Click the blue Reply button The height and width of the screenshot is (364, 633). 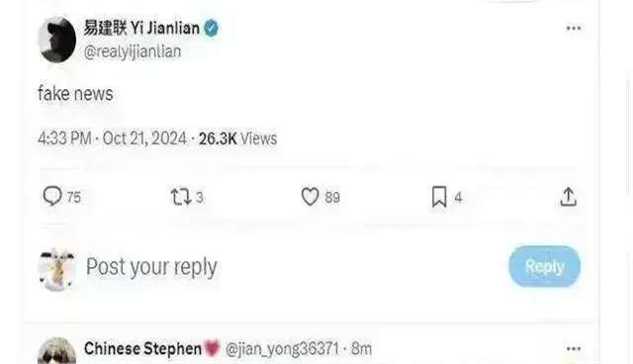coord(545,266)
